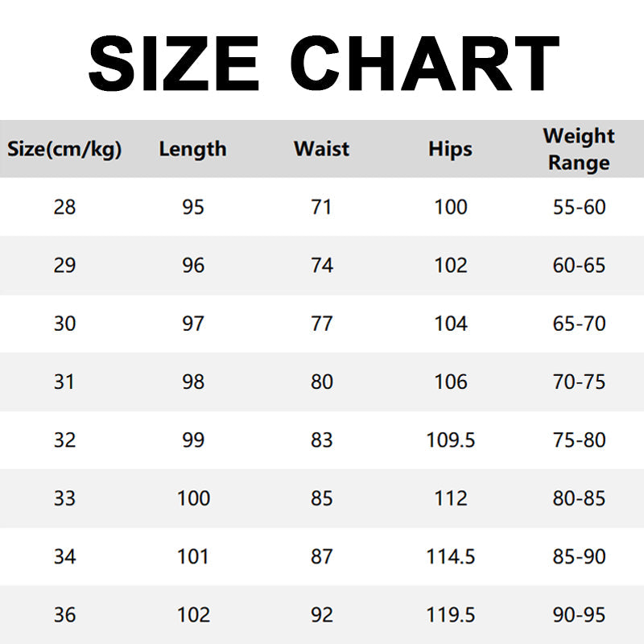This screenshot has width=644, height=644.
Task: Select the Hips column header
Action: [450, 149]
